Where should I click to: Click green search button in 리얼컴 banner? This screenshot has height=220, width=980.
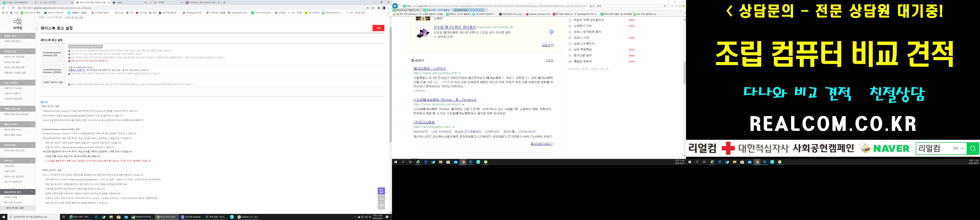pyautogui.click(x=973, y=148)
